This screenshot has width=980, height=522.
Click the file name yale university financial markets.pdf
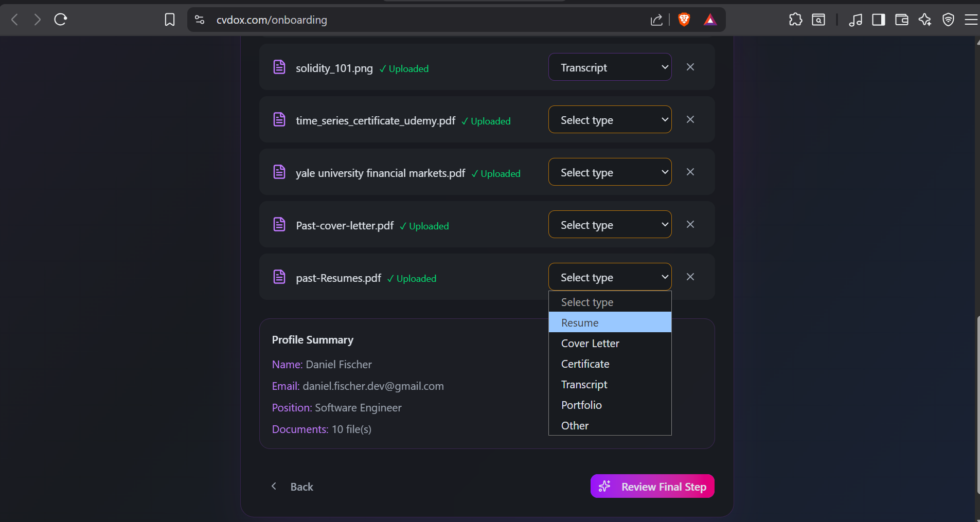tap(380, 173)
